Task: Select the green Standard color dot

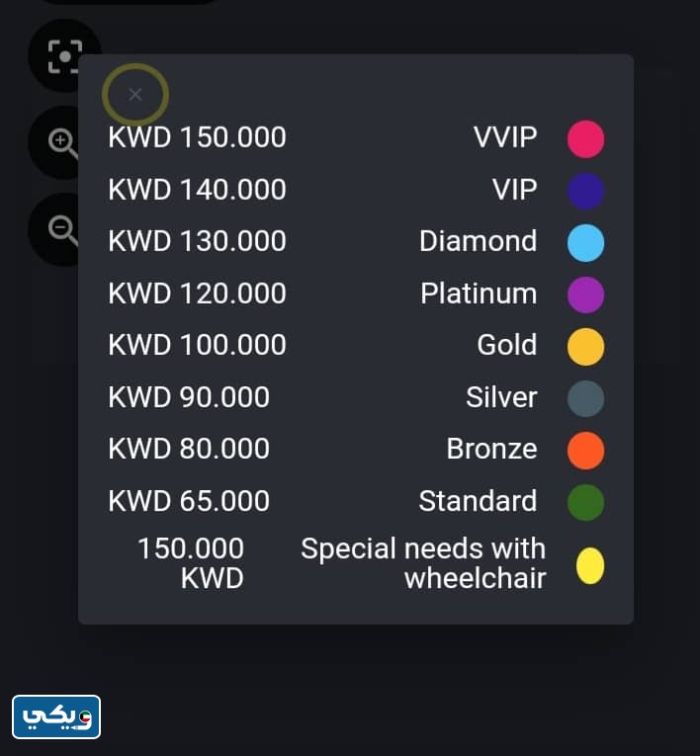Action: 585,502
